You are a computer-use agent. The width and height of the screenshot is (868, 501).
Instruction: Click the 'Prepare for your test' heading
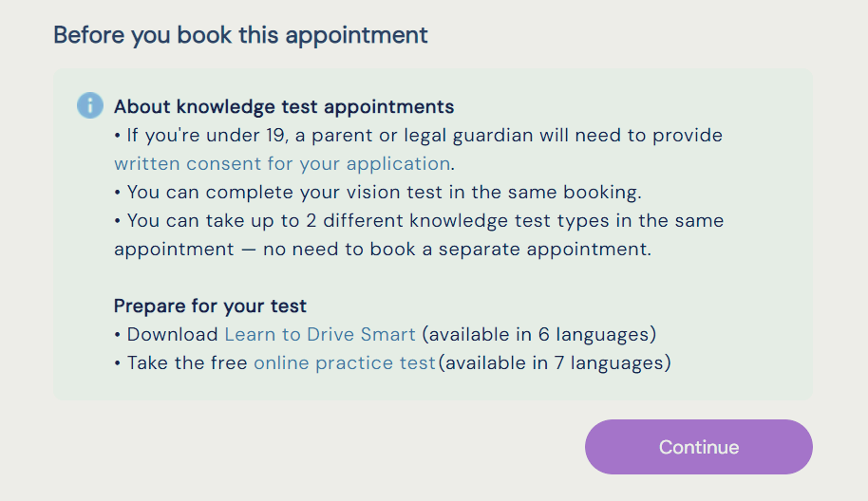(210, 306)
